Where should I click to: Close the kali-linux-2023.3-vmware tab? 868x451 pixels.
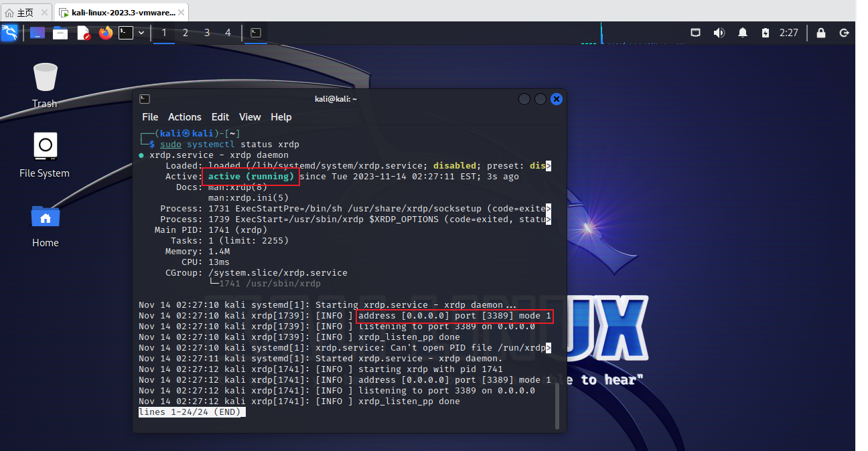[x=182, y=12]
